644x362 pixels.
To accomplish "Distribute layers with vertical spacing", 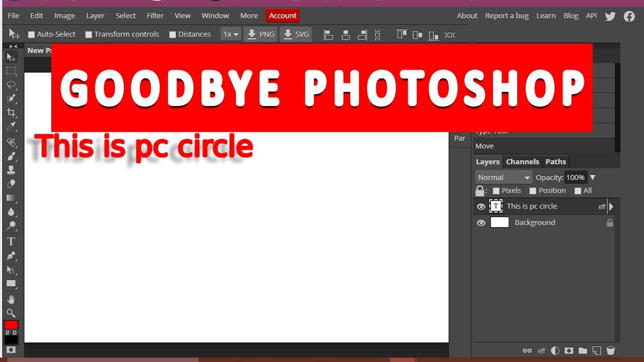I will coord(378,35).
